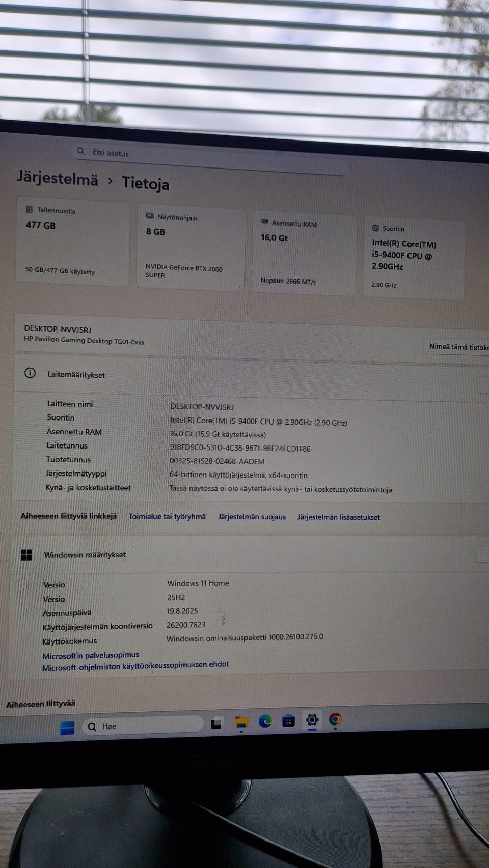Open Microsoft-ohjelmiston käyttöoikeussopimuksen ehdot link
This screenshot has width=489, height=868.
pos(135,666)
